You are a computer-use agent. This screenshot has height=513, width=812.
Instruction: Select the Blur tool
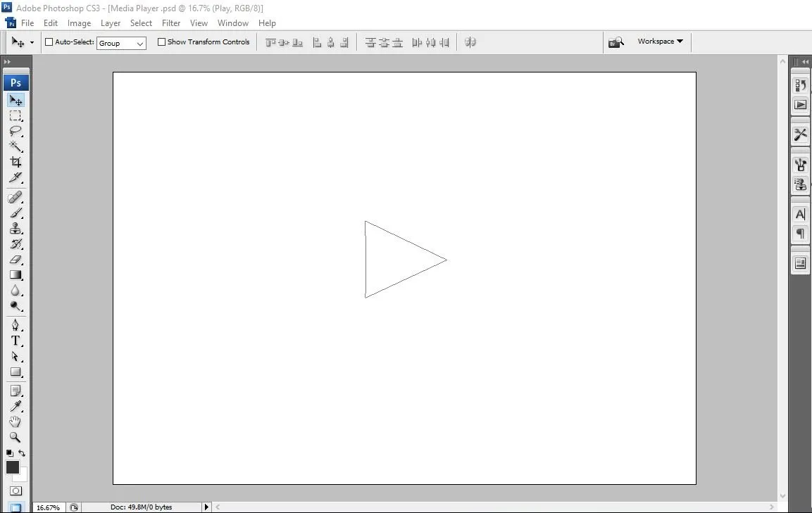point(15,291)
